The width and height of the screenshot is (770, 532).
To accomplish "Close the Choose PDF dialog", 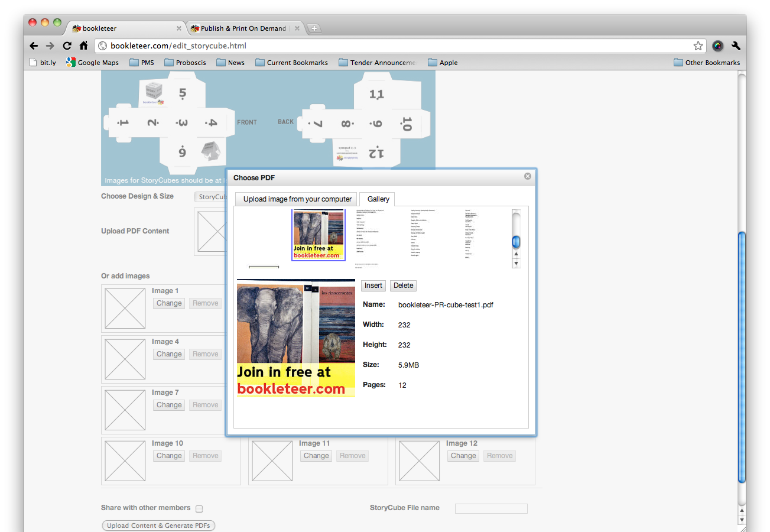I will point(528,176).
